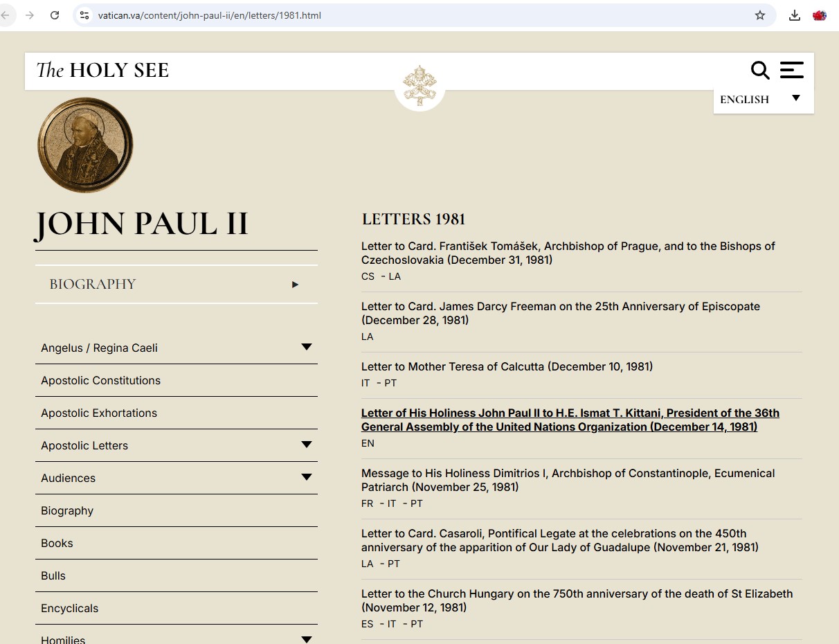
Task: Click the site information icon in address bar
Action: [x=84, y=15]
